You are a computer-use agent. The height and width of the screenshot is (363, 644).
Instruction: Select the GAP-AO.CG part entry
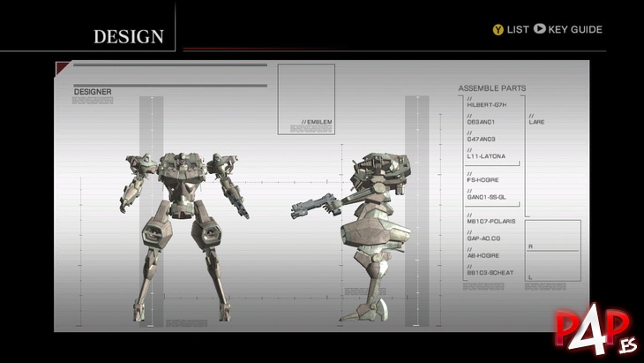tap(483, 238)
